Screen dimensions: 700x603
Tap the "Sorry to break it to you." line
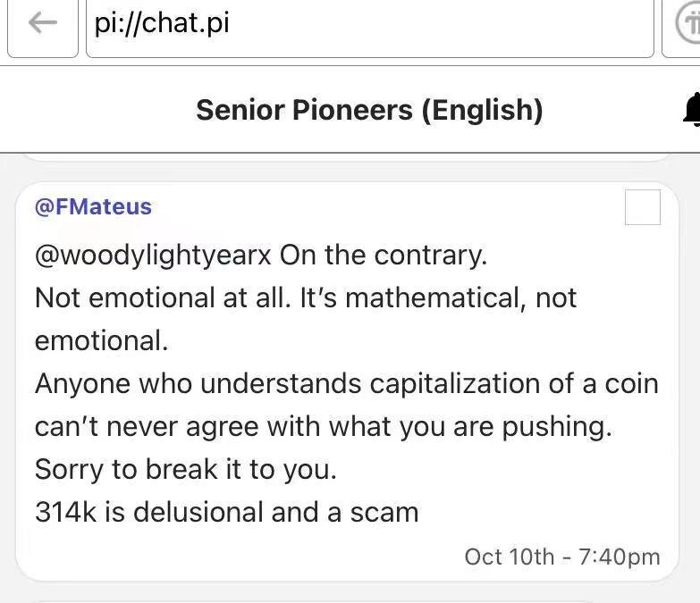click(x=185, y=469)
